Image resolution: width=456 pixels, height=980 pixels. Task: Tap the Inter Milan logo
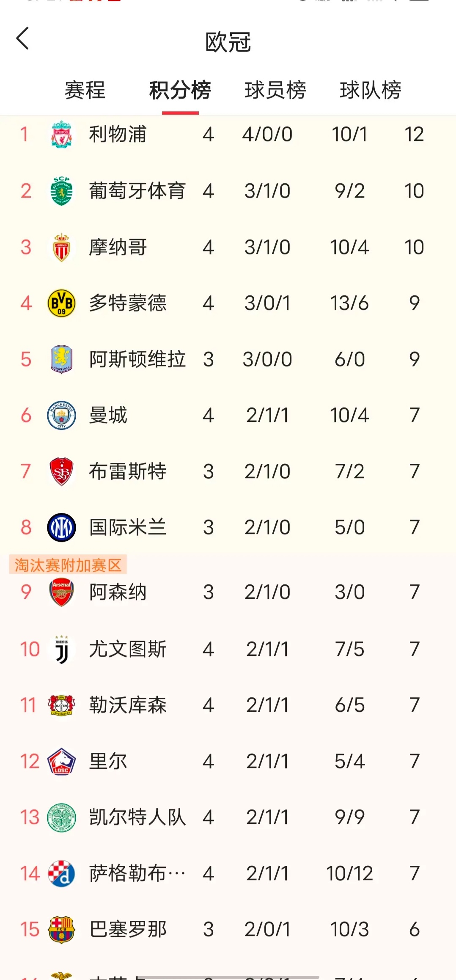coord(61,527)
